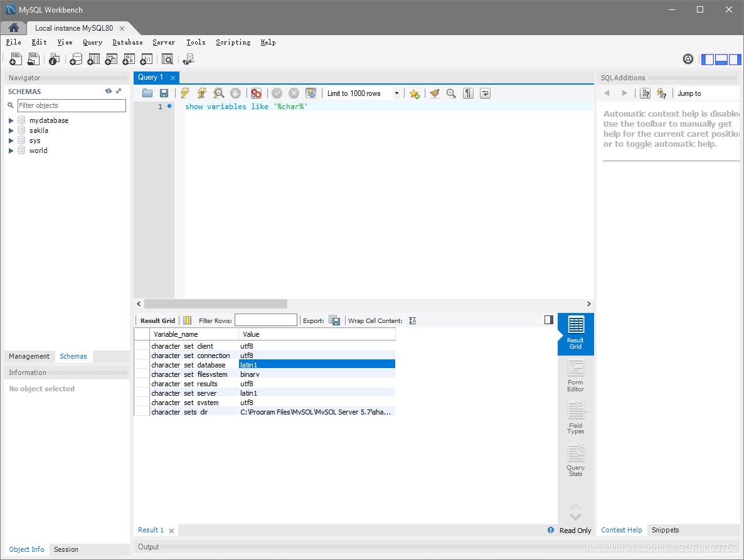The width and height of the screenshot is (744, 560).
Task: Open a SQL script file in new tab
Action: [33, 60]
